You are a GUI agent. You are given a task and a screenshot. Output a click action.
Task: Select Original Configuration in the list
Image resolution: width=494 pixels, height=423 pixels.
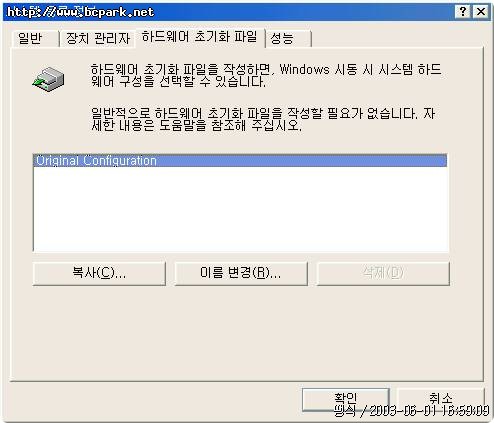[x=240, y=161]
